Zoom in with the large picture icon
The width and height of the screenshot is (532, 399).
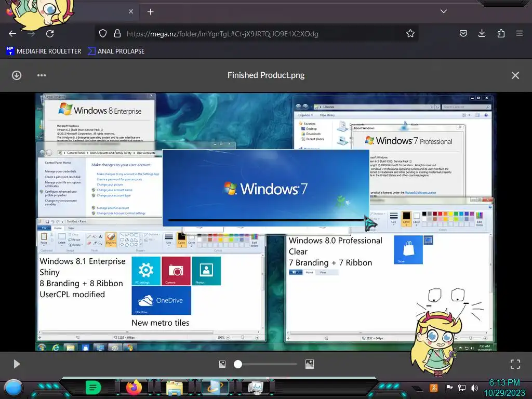coord(310,364)
